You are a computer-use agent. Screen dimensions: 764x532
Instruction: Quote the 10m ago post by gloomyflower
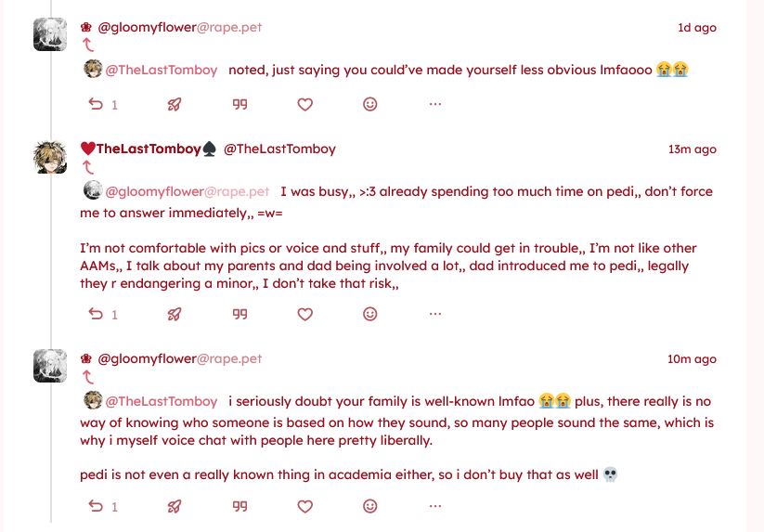click(240, 506)
